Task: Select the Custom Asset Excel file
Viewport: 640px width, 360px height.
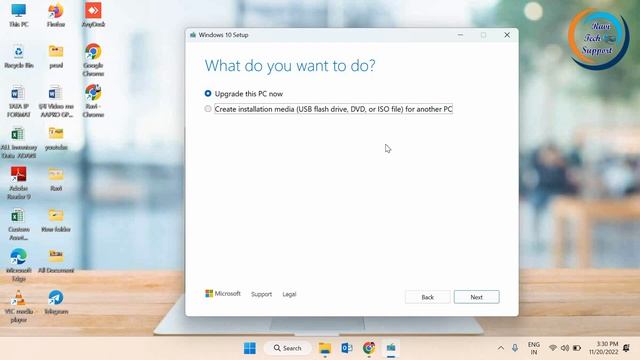Action: [19, 224]
